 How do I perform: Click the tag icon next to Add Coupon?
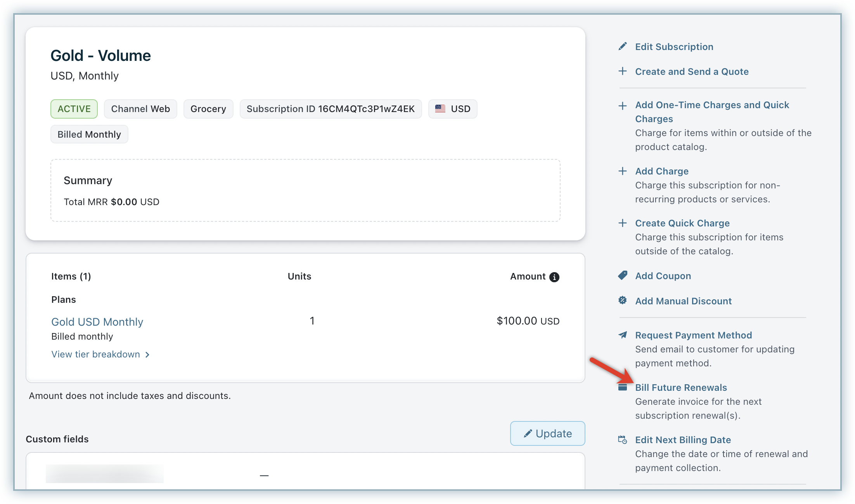622,276
